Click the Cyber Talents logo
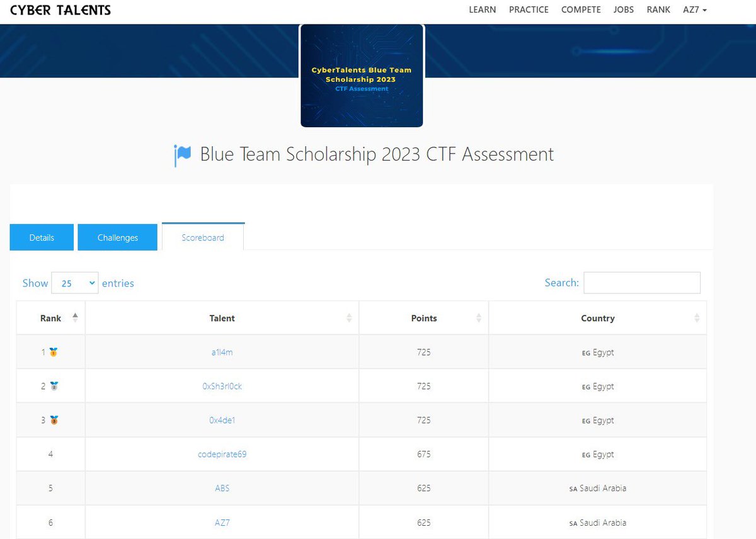This screenshot has width=756, height=539. [60, 10]
